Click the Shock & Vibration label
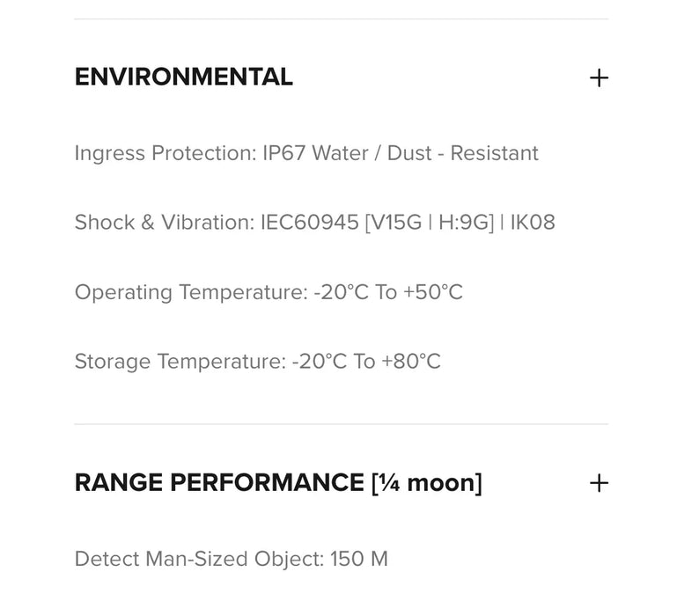This screenshot has height=616, width=677. tap(164, 223)
